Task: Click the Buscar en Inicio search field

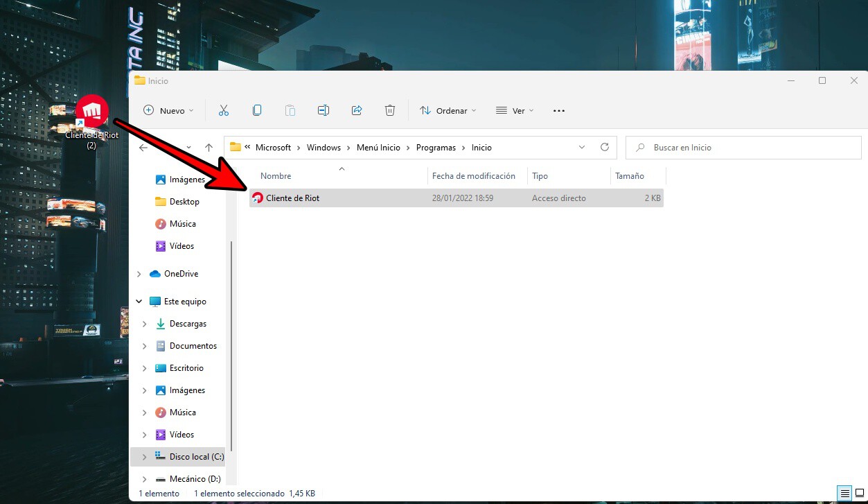Action: pos(743,147)
